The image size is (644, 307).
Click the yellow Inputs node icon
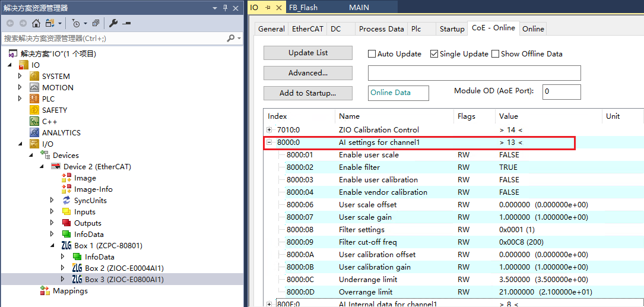tap(66, 211)
